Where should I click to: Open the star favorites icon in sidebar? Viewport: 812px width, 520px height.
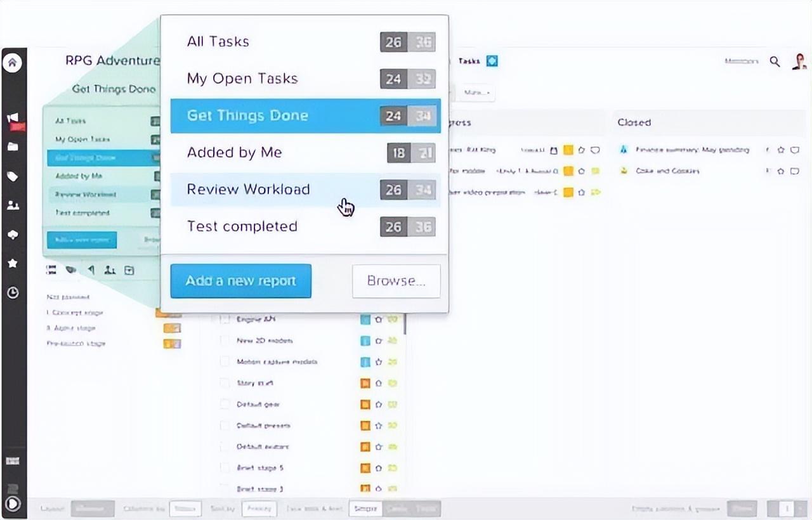pyautogui.click(x=13, y=263)
